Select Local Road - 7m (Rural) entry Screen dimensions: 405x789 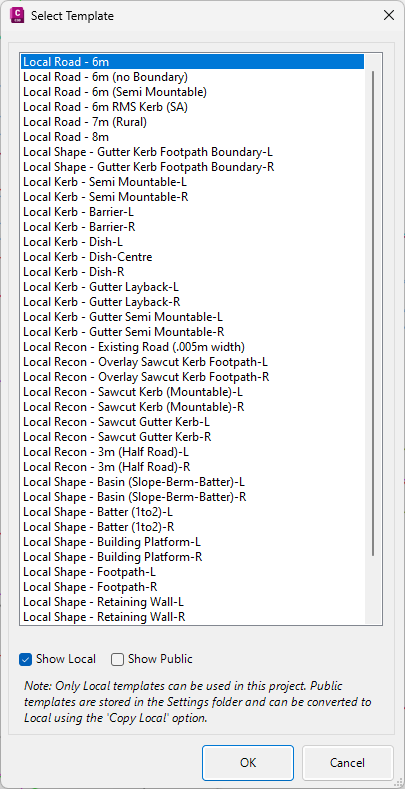click(192, 122)
